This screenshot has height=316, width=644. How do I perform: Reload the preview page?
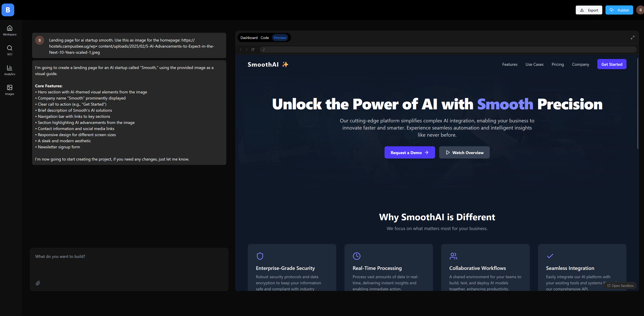(x=253, y=50)
